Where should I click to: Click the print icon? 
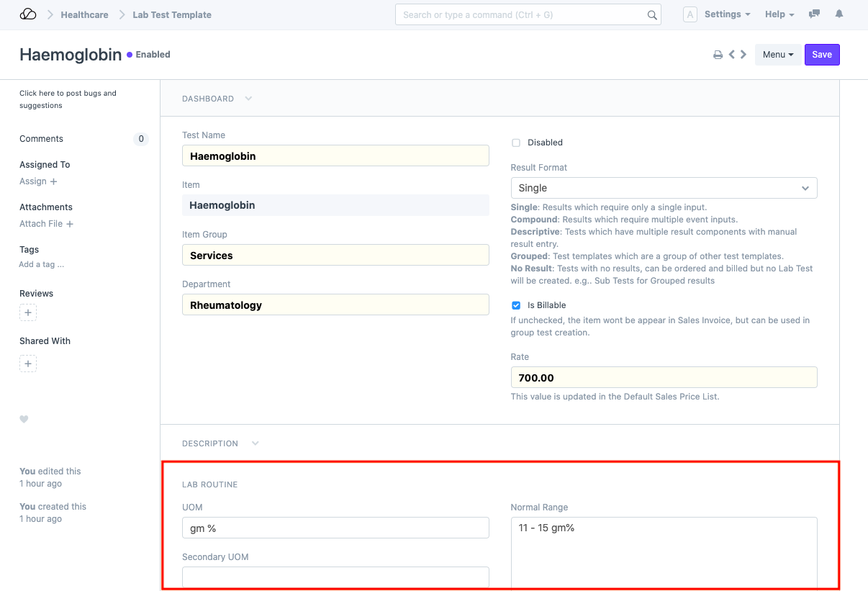point(718,55)
